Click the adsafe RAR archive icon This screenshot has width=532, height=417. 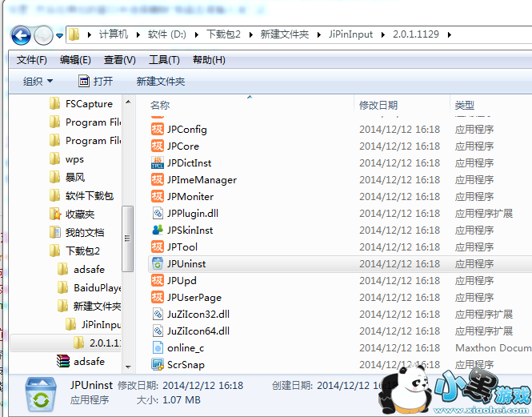tap(63, 361)
